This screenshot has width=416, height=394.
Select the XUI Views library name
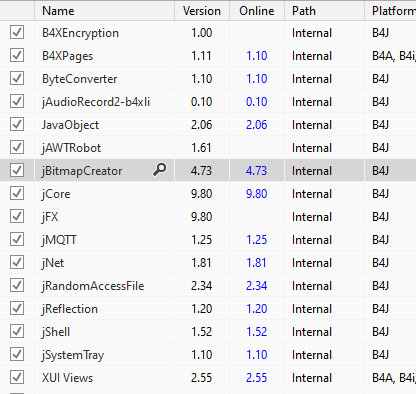coord(67,378)
